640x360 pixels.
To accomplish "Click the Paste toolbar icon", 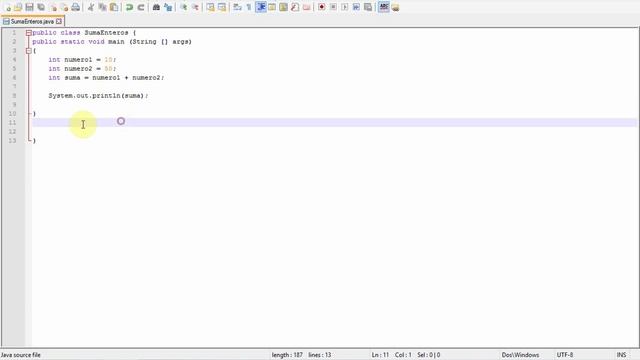I will click(114, 7).
